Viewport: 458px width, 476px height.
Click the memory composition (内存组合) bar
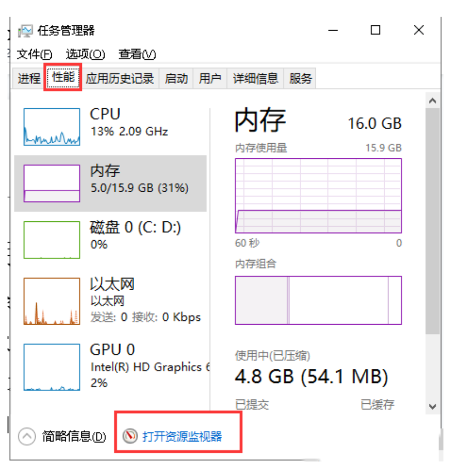tap(318, 300)
